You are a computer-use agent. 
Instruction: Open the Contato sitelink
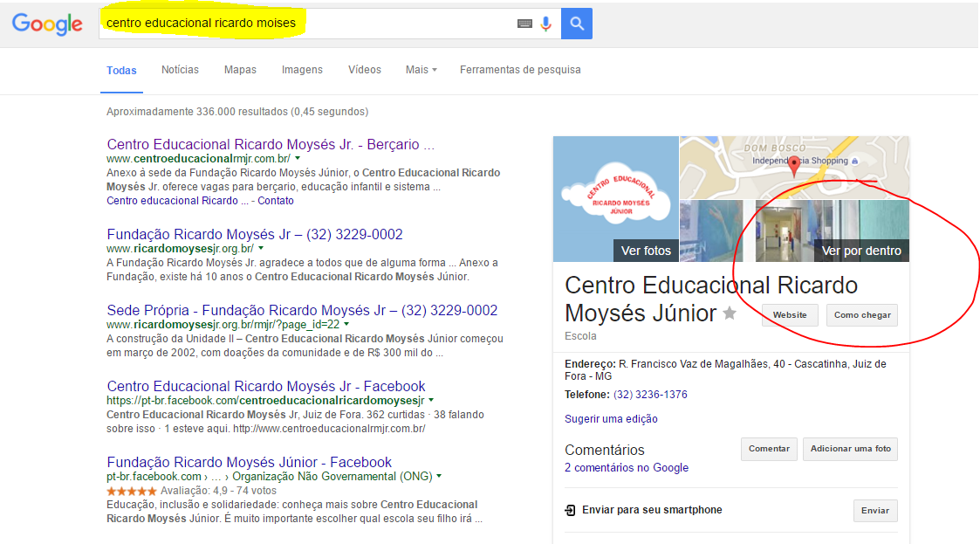coord(276,201)
